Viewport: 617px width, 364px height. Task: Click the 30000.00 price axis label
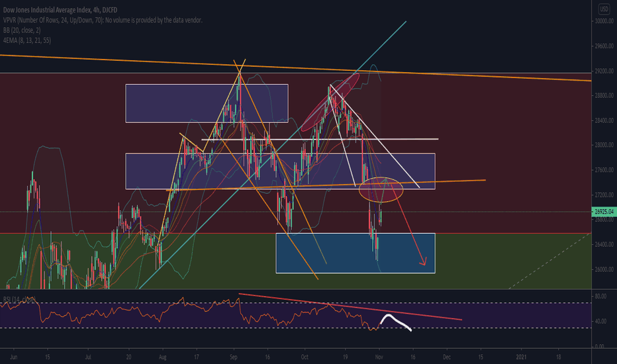click(x=604, y=21)
